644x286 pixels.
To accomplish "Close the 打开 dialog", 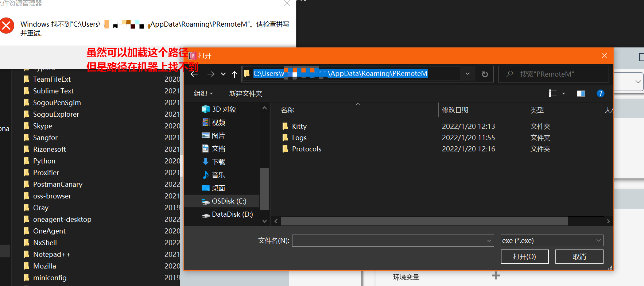I will (604, 55).
